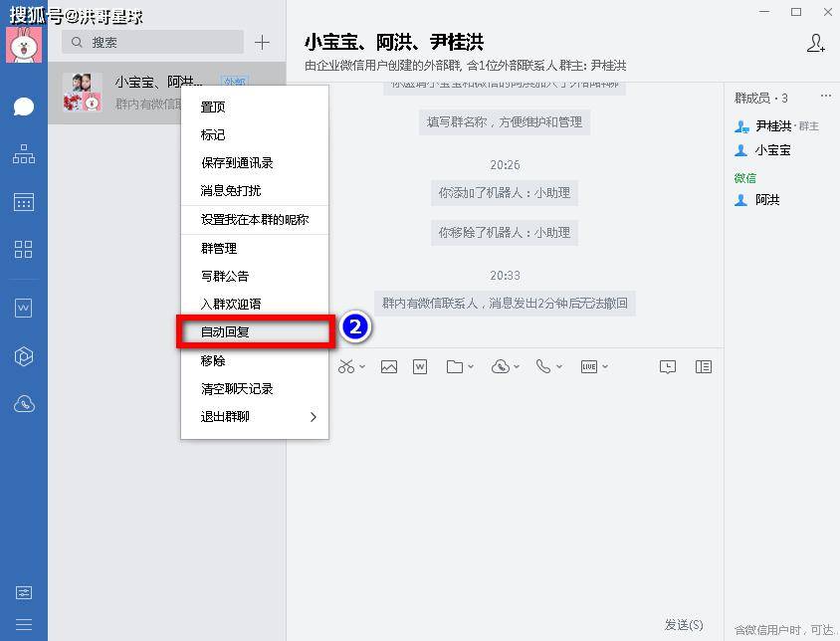Toggle 置顶 pin chat in context menu

[x=213, y=107]
